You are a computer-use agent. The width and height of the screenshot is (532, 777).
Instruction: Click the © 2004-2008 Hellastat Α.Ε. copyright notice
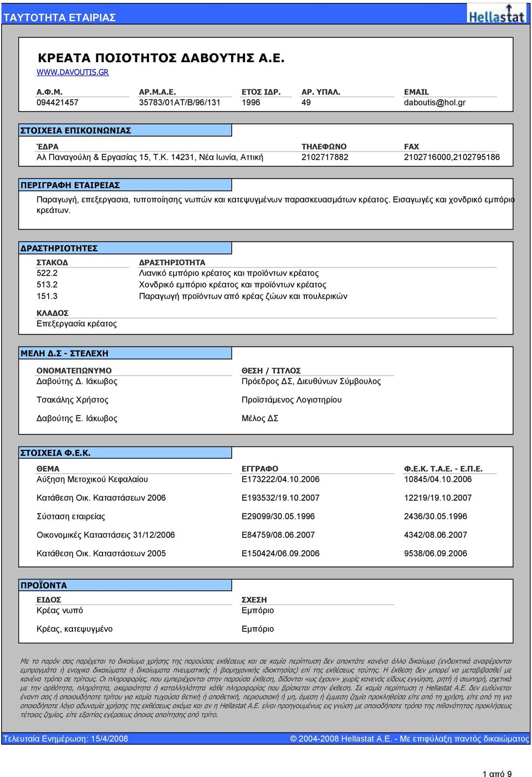pos(410,739)
